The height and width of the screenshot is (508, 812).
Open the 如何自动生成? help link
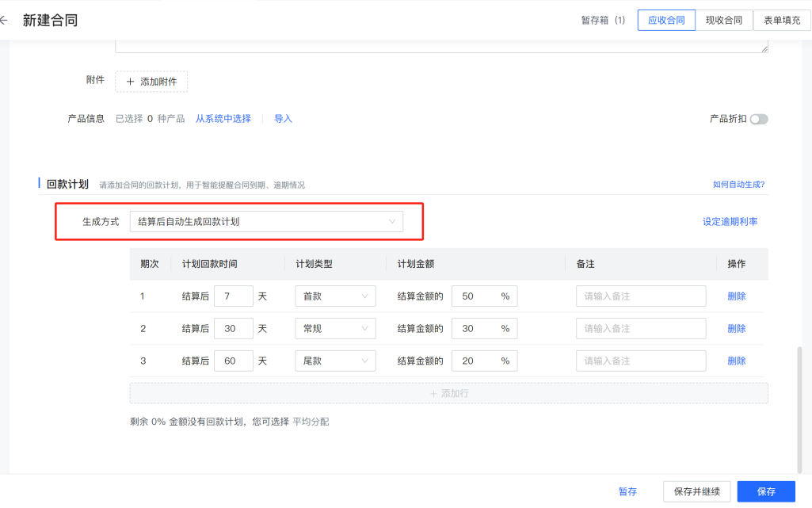click(738, 185)
